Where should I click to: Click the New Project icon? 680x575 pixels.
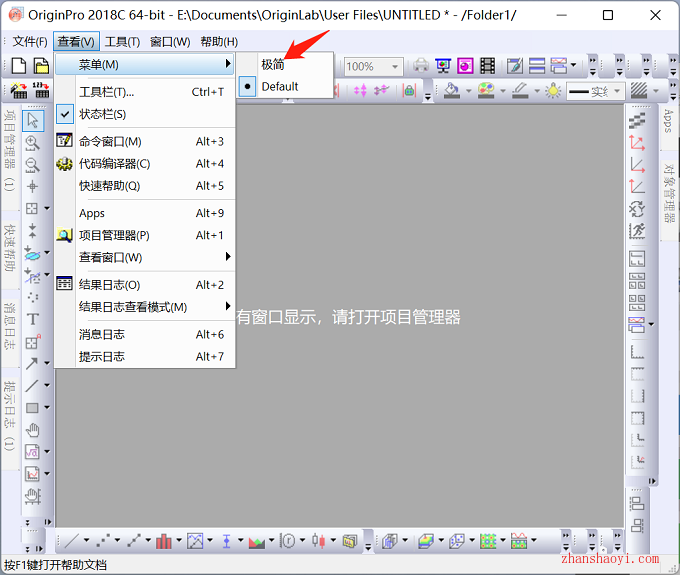(x=18, y=66)
